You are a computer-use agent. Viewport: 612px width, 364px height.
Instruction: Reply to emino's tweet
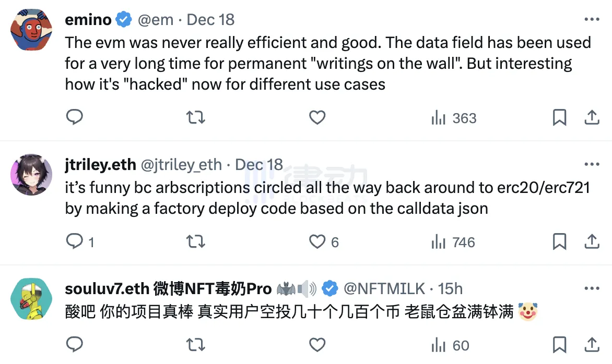tap(75, 118)
